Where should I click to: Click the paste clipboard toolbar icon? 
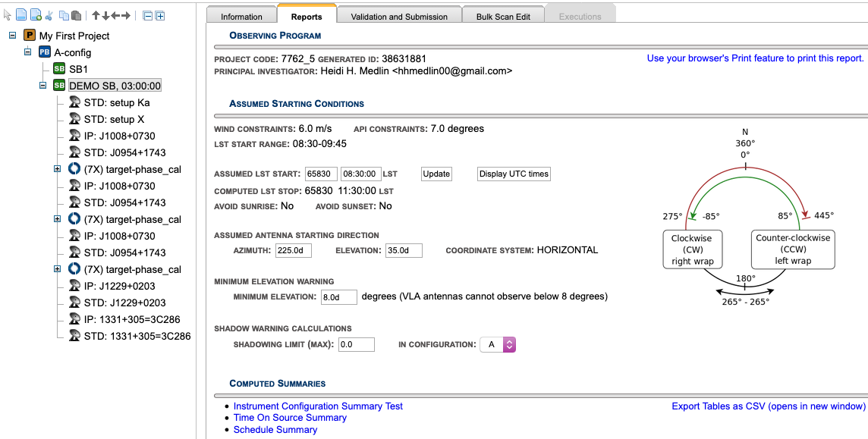(x=76, y=15)
